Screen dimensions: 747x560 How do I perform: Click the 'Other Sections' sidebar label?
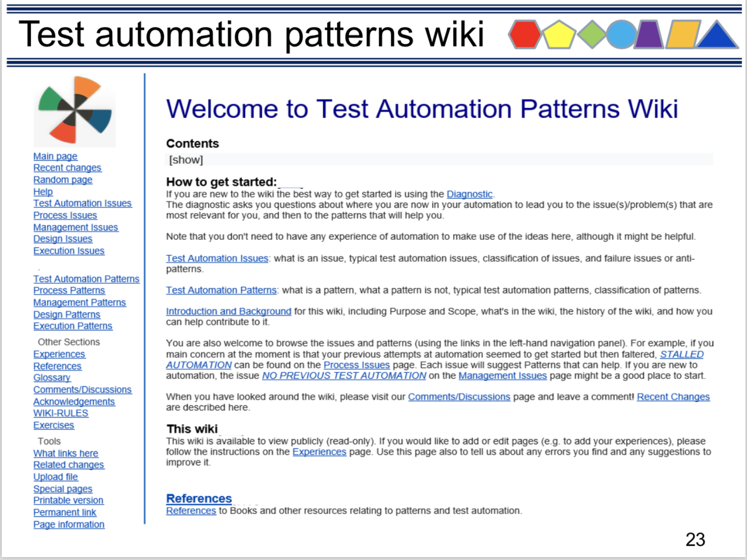[x=69, y=342]
